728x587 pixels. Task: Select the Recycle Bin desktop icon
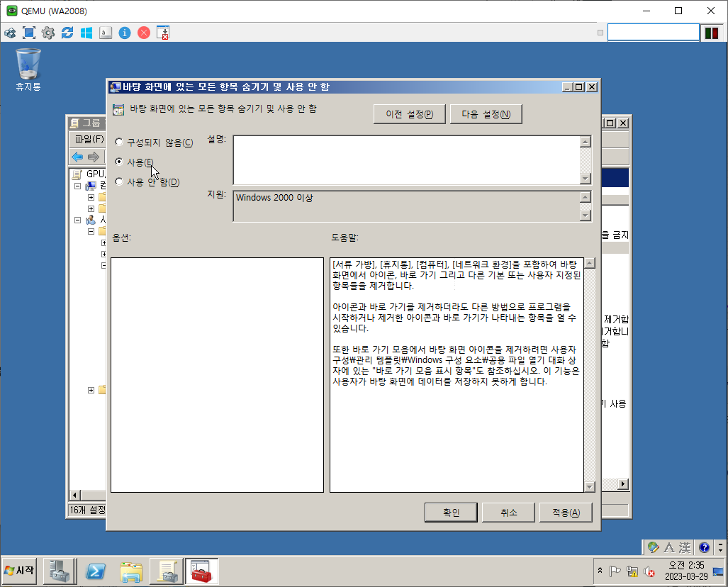pos(28,69)
